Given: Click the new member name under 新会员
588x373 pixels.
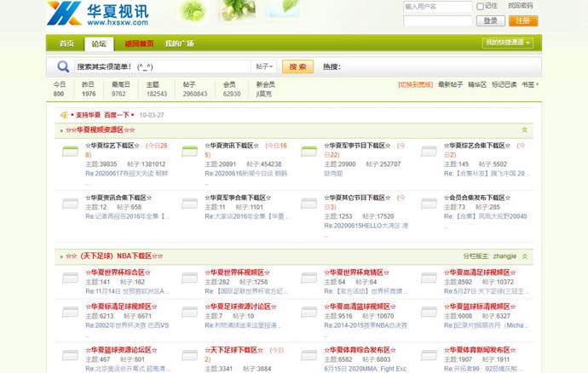Looking at the screenshot, I should coord(264,94).
